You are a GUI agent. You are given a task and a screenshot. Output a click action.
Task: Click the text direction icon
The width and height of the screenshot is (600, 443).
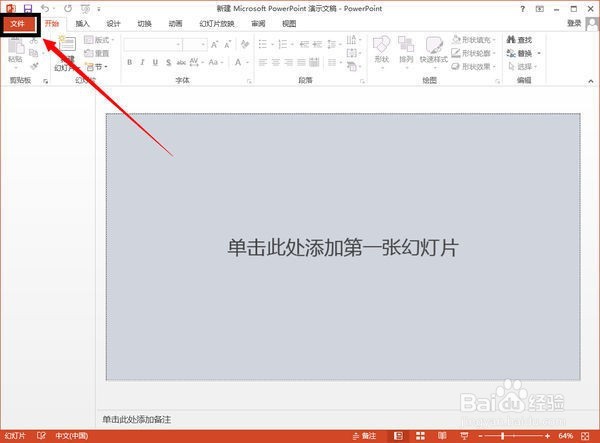click(x=353, y=39)
